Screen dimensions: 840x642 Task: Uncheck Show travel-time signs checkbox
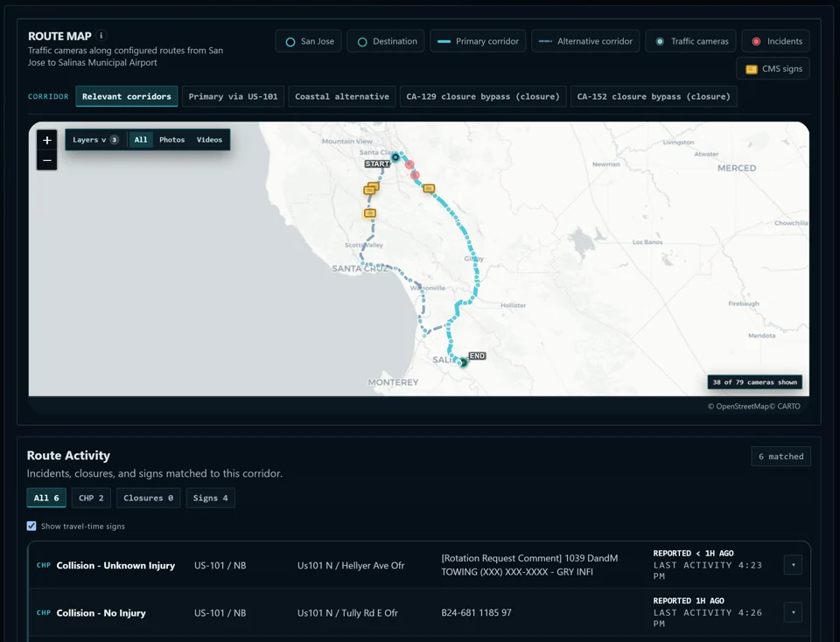(31, 526)
